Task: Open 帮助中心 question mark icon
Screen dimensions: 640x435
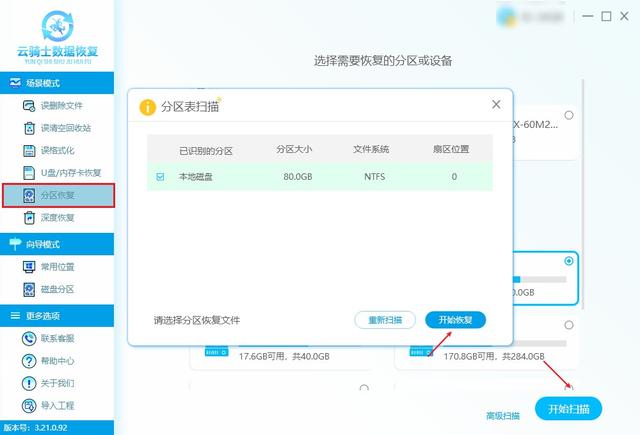Action: click(x=29, y=361)
